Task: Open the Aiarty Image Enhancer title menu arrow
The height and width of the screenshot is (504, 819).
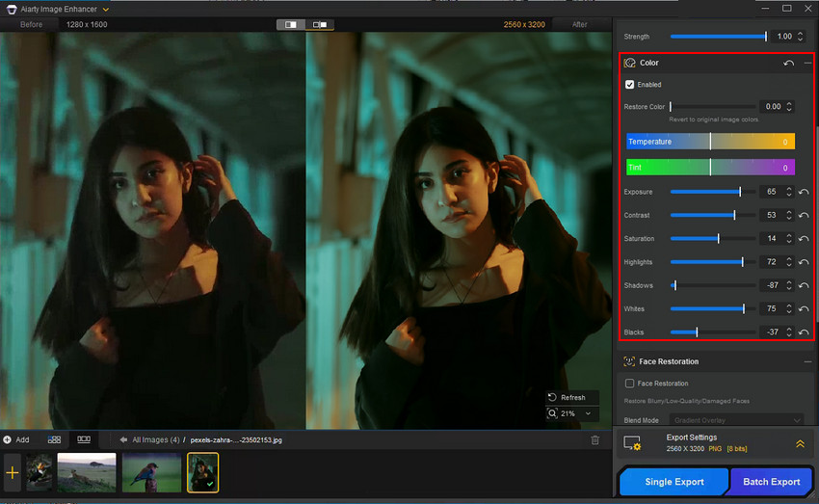Action: pyautogui.click(x=106, y=10)
